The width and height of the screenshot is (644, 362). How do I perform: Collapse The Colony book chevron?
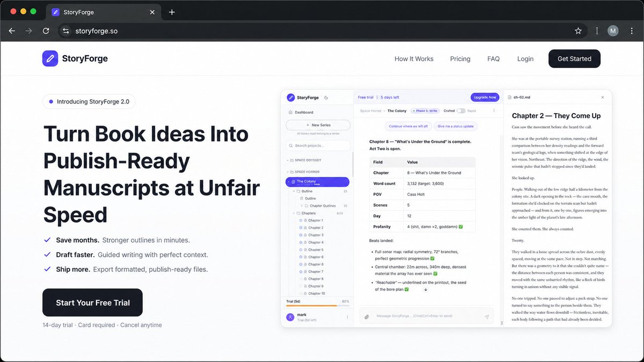(x=289, y=182)
